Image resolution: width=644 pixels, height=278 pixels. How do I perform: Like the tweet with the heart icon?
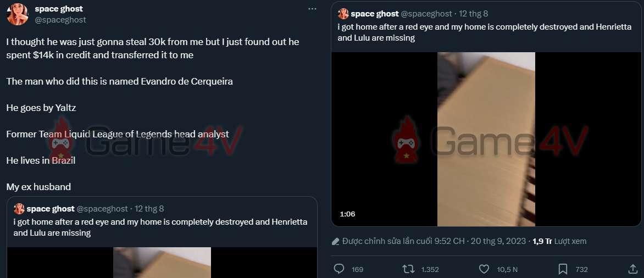[484, 269]
